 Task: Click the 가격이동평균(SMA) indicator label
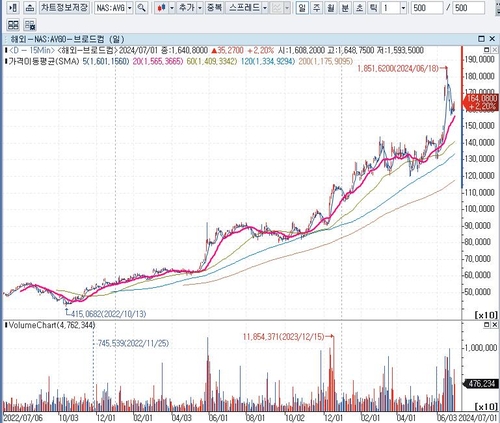click(x=44, y=61)
